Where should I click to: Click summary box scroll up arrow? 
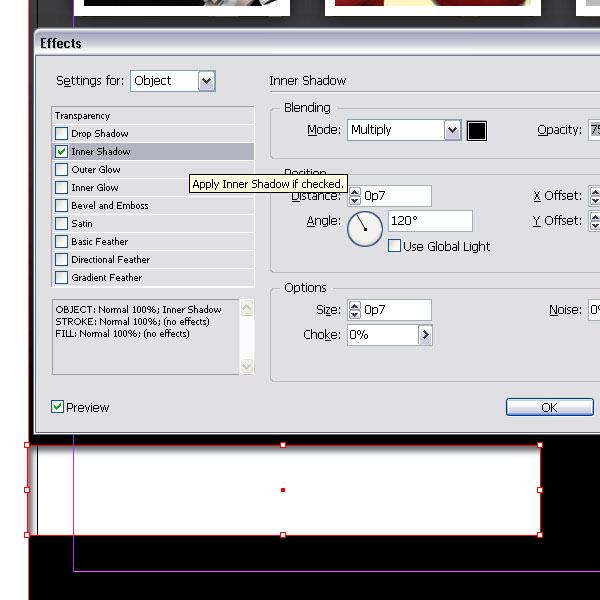(247, 307)
